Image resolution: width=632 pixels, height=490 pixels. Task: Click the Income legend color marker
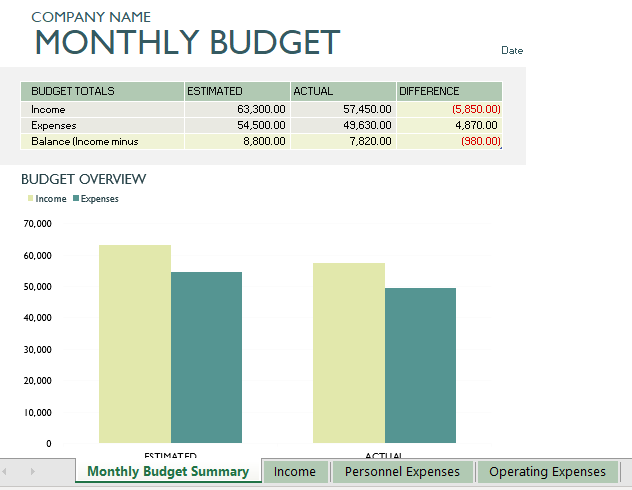tap(30, 198)
